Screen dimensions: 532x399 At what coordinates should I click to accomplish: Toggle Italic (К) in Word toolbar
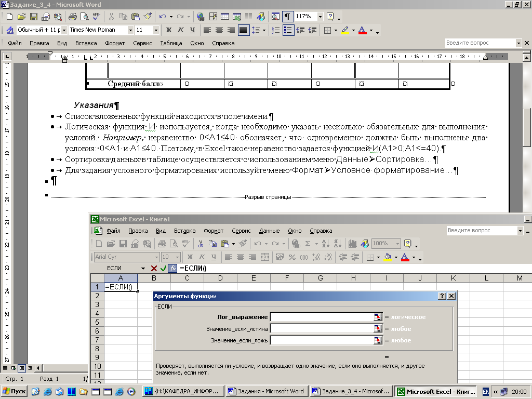coord(180,30)
